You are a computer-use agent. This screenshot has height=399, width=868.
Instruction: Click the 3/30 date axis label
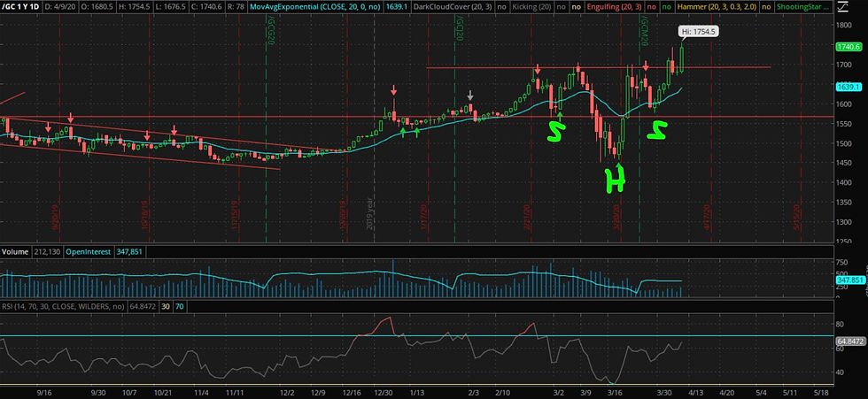(x=665, y=393)
